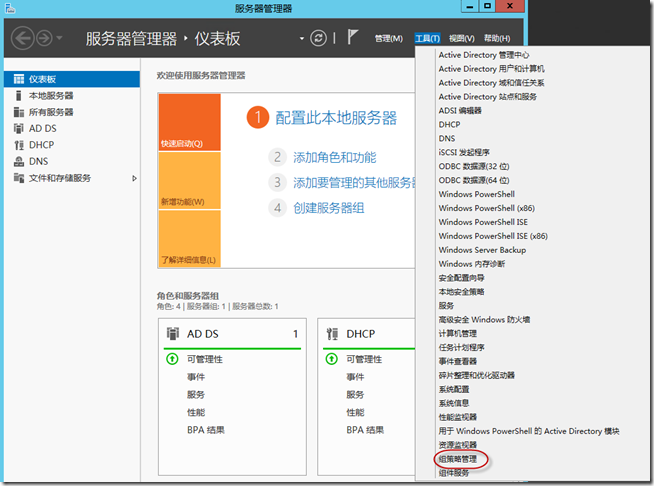Choose 组策略管理 menu entry
This screenshot has width=654, height=486.
458,459
